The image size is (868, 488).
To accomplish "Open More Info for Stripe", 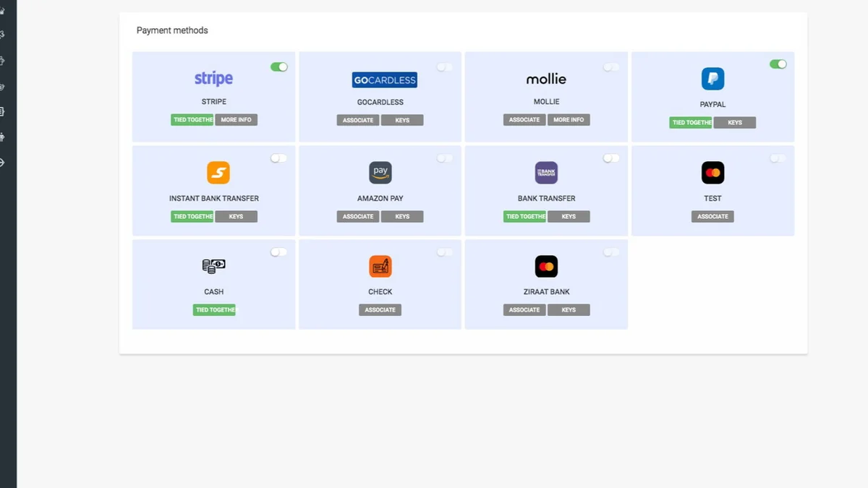I will point(236,120).
